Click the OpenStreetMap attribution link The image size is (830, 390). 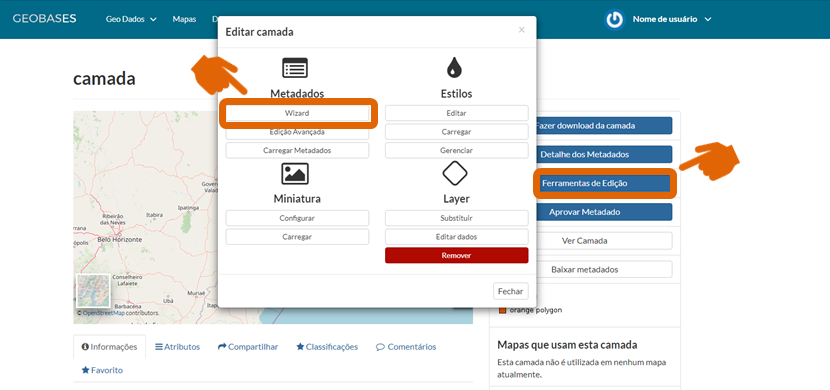[x=104, y=313]
